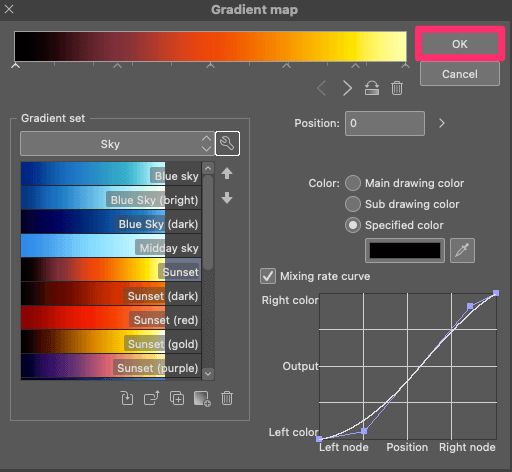Select the Main drawing color radio button
512x472 pixels.
tap(353, 183)
